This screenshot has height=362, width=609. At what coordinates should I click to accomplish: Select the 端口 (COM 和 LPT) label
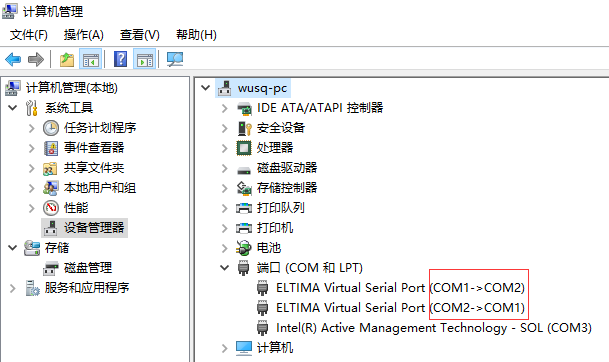pyautogui.click(x=310, y=268)
